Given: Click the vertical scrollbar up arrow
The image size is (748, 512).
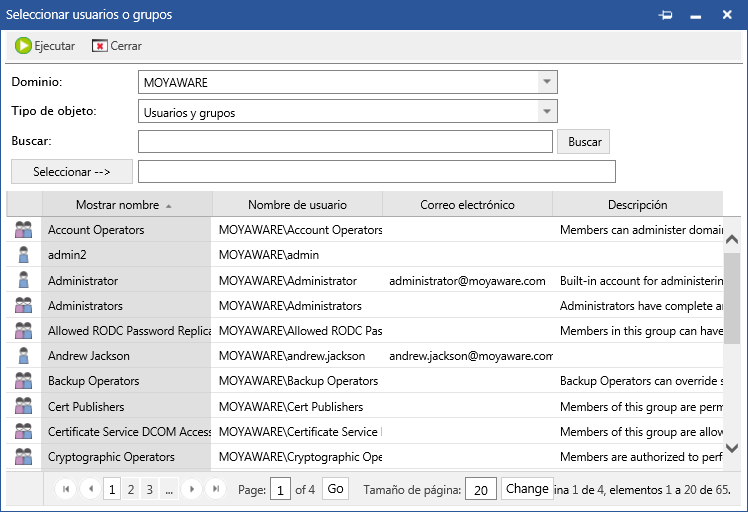Looking at the screenshot, I should pos(732,240).
